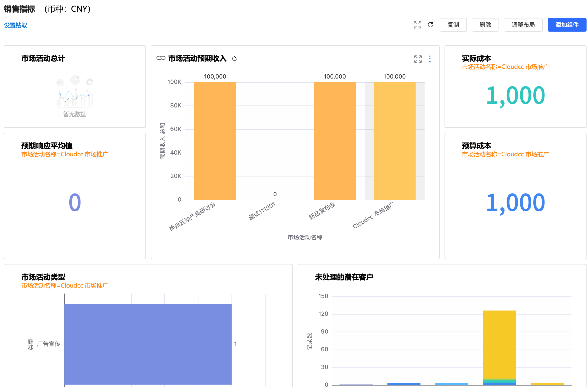Click the 广告宣传 purple horizontal bar
The image size is (588, 387).
point(148,344)
